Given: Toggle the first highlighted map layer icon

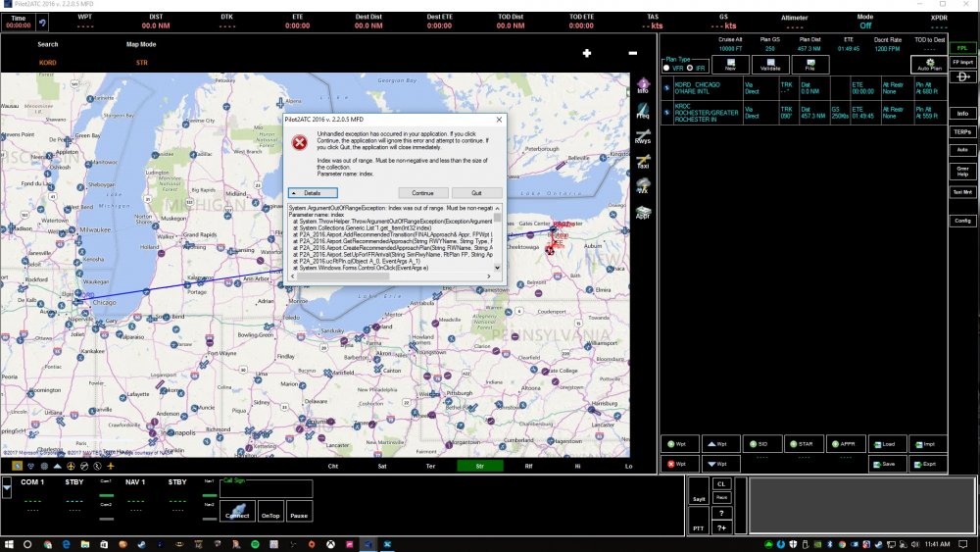Looking at the screenshot, I should pos(17,466).
